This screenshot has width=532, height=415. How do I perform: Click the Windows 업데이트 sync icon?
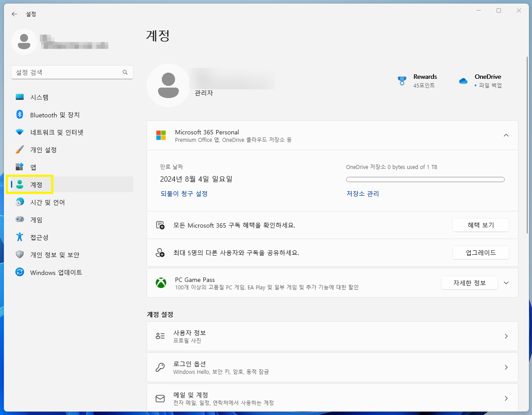(x=20, y=272)
